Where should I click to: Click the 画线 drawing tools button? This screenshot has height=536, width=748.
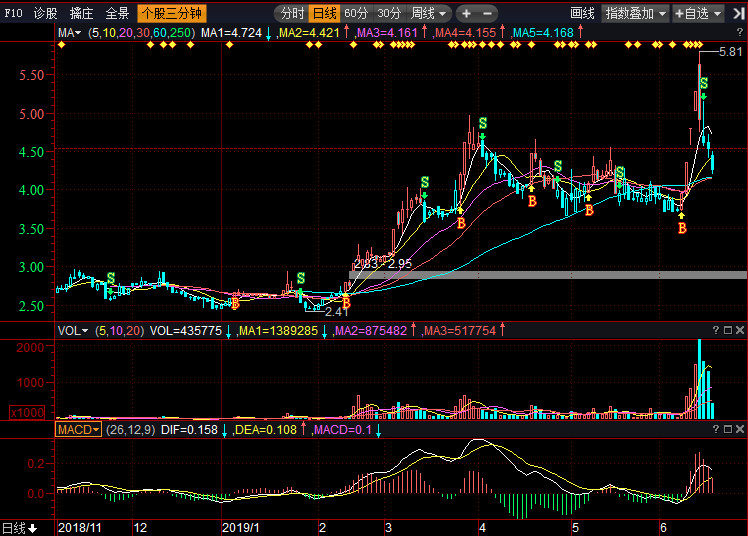pyautogui.click(x=582, y=14)
